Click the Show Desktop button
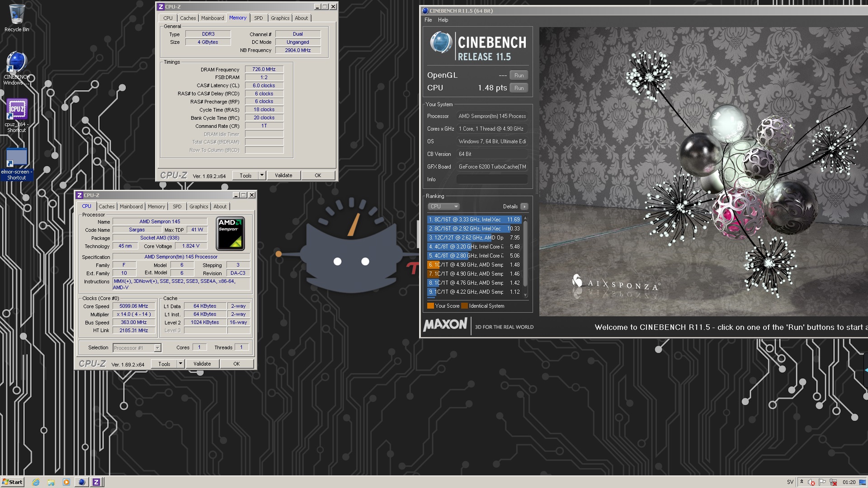The width and height of the screenshot is (868, 488). (863, 482)
